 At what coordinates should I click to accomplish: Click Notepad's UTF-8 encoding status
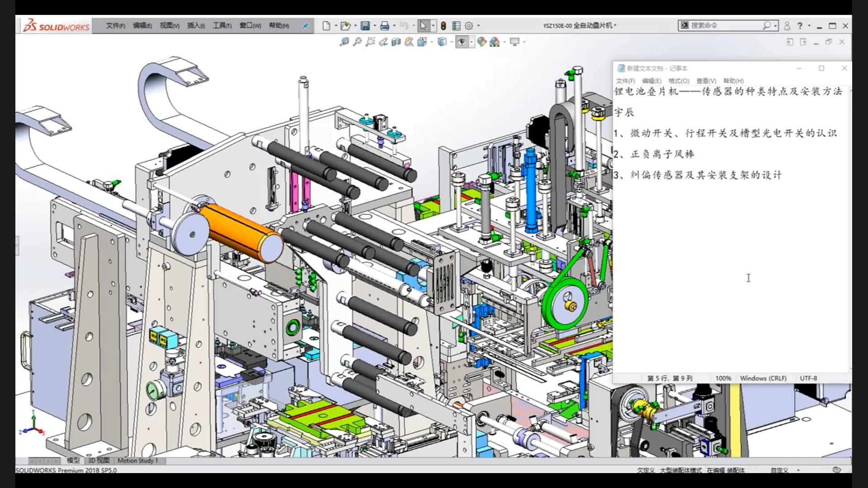click(808, 378)
